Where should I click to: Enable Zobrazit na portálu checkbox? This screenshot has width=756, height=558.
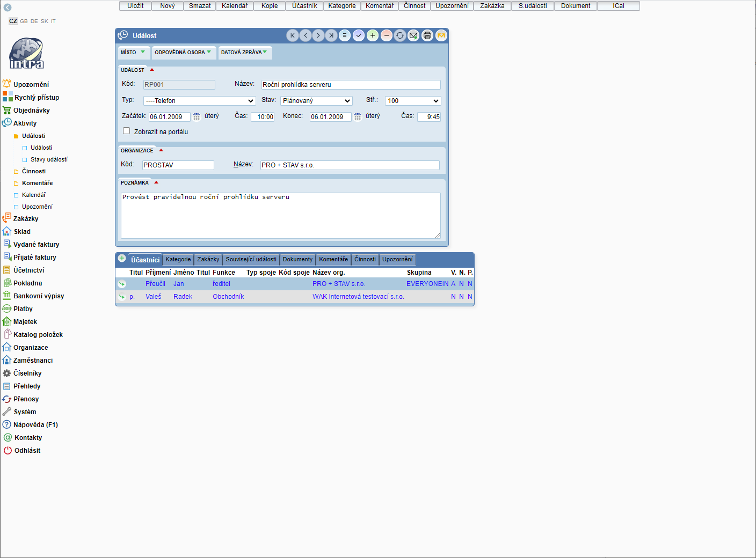pos(127,131)
